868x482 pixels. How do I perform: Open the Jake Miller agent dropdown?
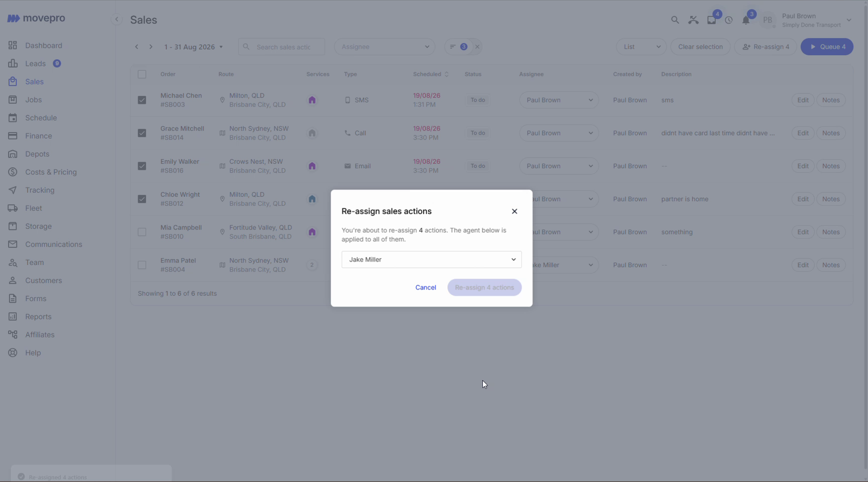(431, 260)
